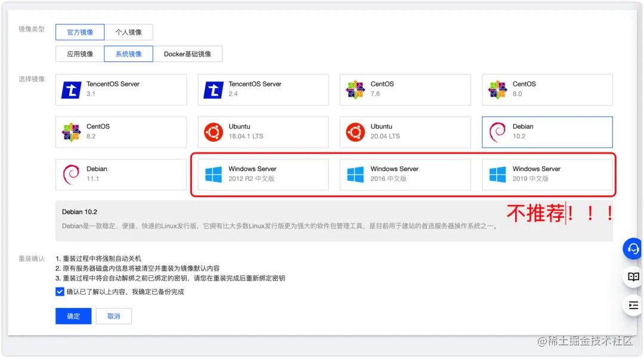Click the line about 自动解绑之前已绑定的密钥
The width and height of the screenshot is (644, 358).
(174, 278)
